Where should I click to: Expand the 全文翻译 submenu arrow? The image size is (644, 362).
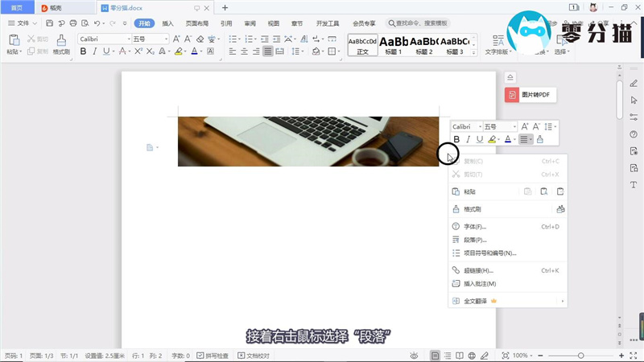click(562, 301)
